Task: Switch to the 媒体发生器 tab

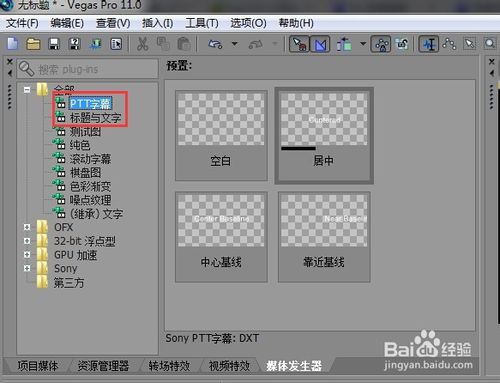Action: point(294,366)
